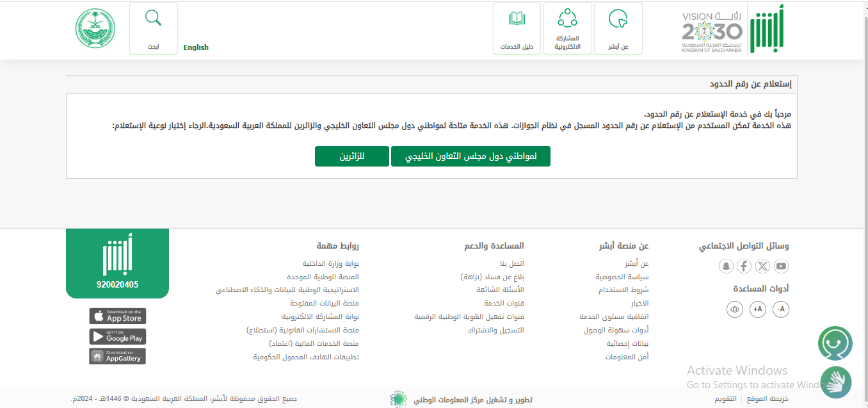Open بوابة وزارة الداخلية link
Image resolution: width=868 pixels, height=408 pixels.
(x=331, y=263)
